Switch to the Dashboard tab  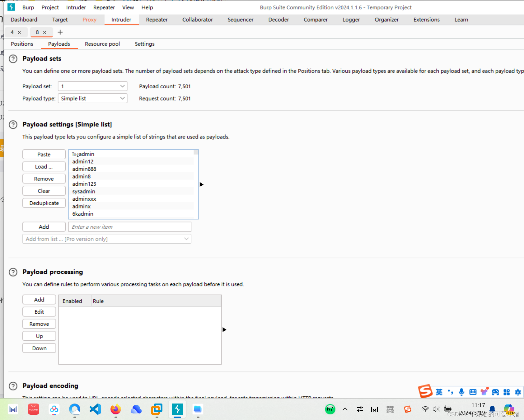click(x=24, y=20)
